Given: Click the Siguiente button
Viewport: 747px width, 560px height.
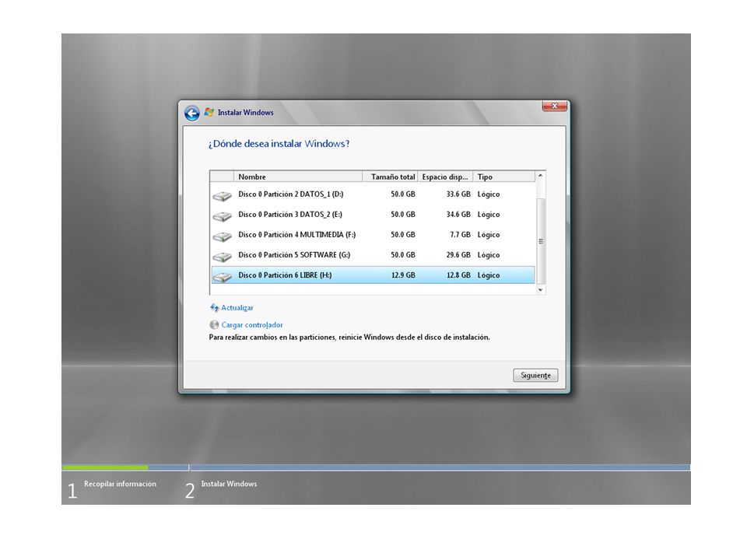Looking at the screenshot, I should coord(535,375).
